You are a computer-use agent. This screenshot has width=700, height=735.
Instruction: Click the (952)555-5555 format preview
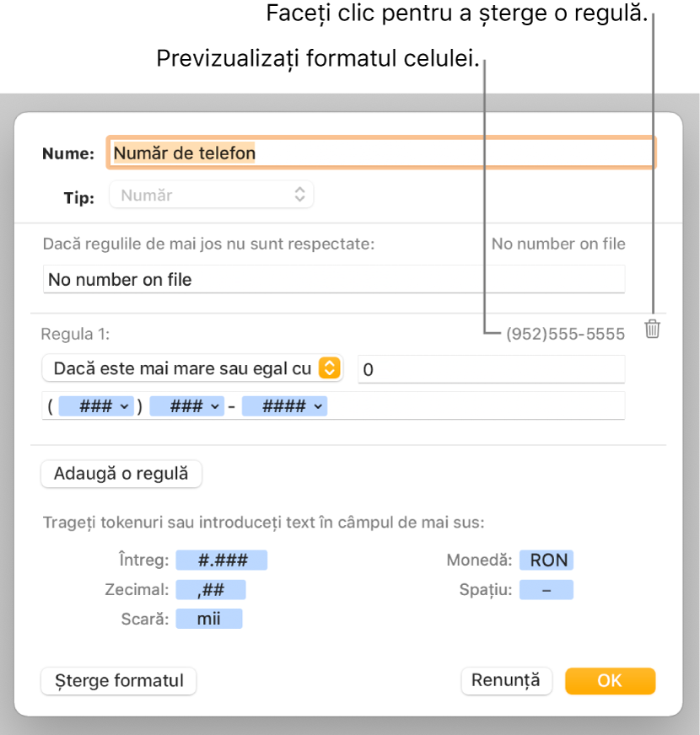pos(564,334)
